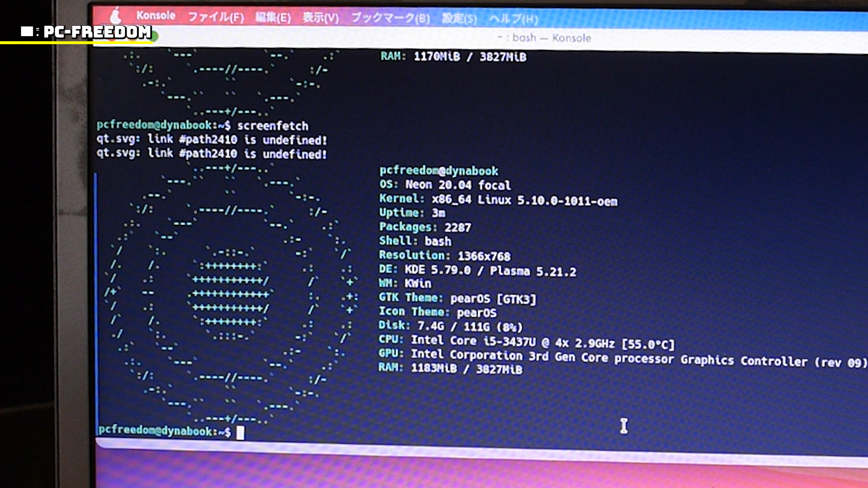The width and height of the screenshot is (868, 488).
Task: Open the ブックマーク(B) menu
Action: pyautogui.click(x=390, y=18)
